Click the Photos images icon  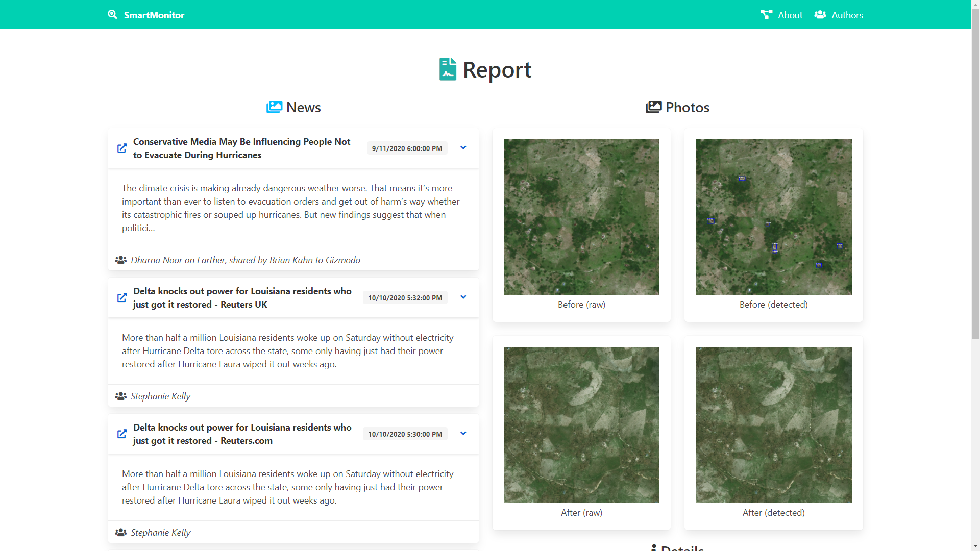click(x=653, y=107)
